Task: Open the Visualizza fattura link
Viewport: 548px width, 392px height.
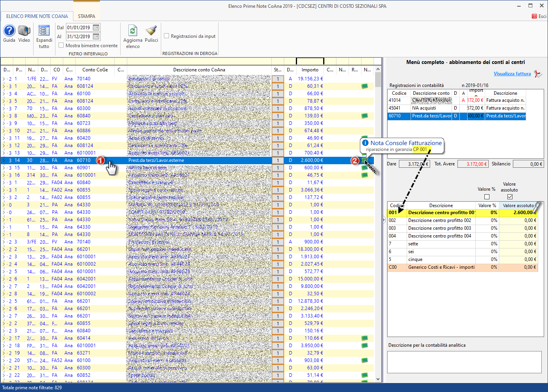Action: pos(512,74)
